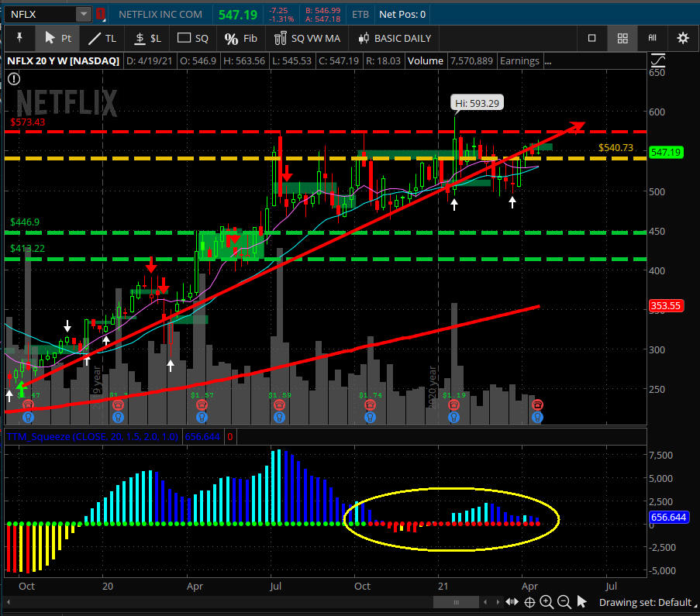Click the TTM_Squeeze study label
This screenshot has height=616, width=700.
(91, 436)
